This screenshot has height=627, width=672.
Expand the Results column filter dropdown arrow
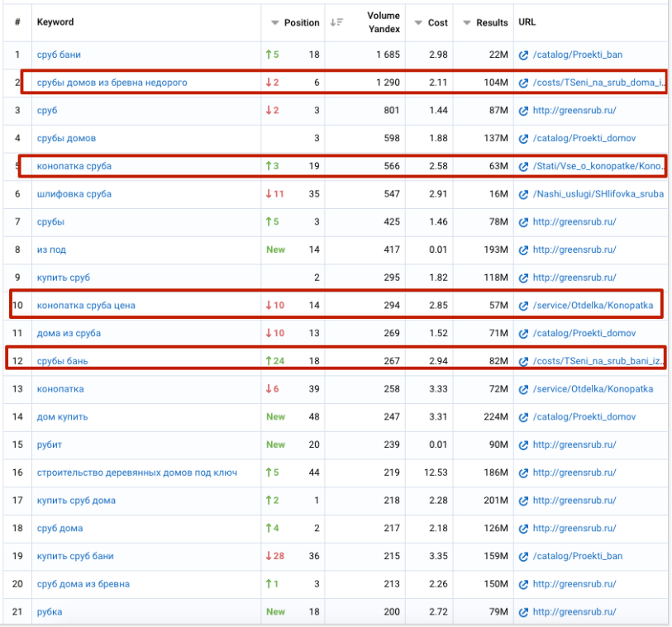click(468, 23)
